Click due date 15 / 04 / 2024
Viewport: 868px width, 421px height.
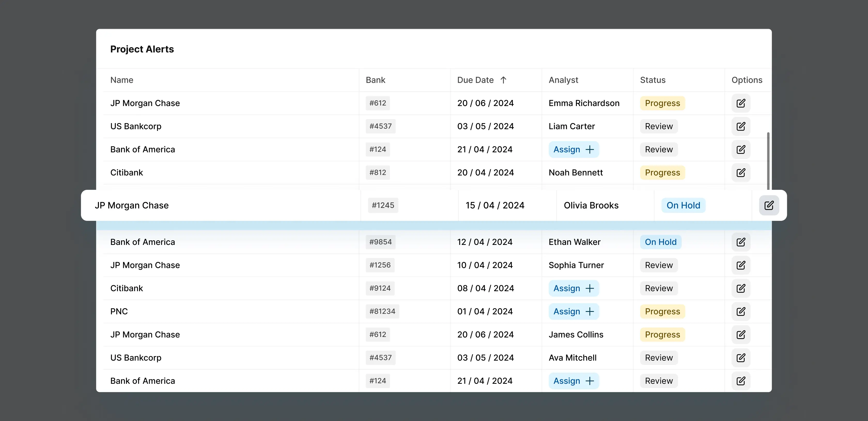coord(495,205)
